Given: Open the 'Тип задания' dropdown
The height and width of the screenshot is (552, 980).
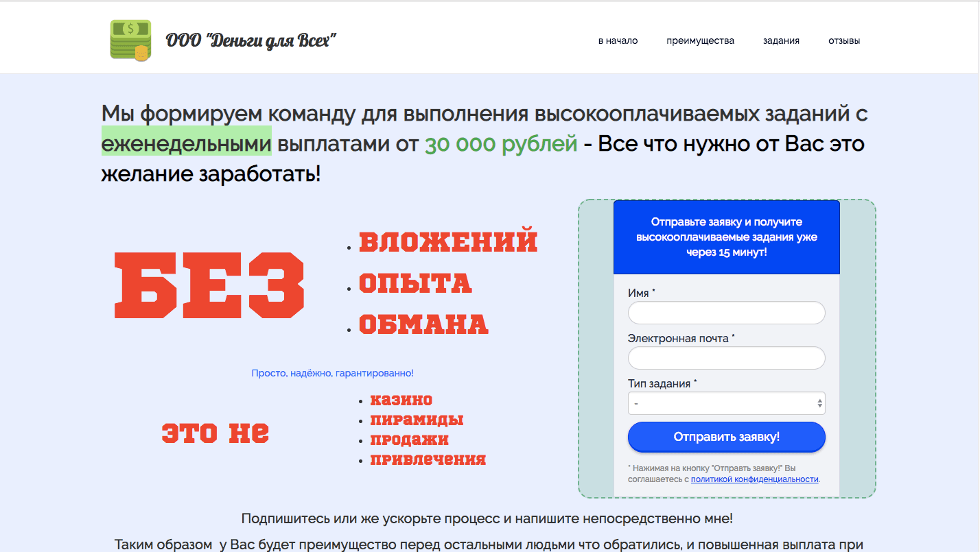Looking at the screenshot, I should (725, 403).
